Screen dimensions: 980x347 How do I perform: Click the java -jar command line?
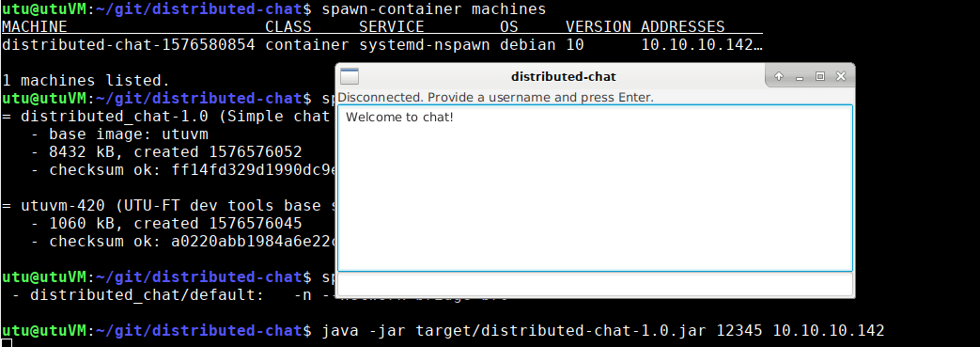click(x=603, y=331)
